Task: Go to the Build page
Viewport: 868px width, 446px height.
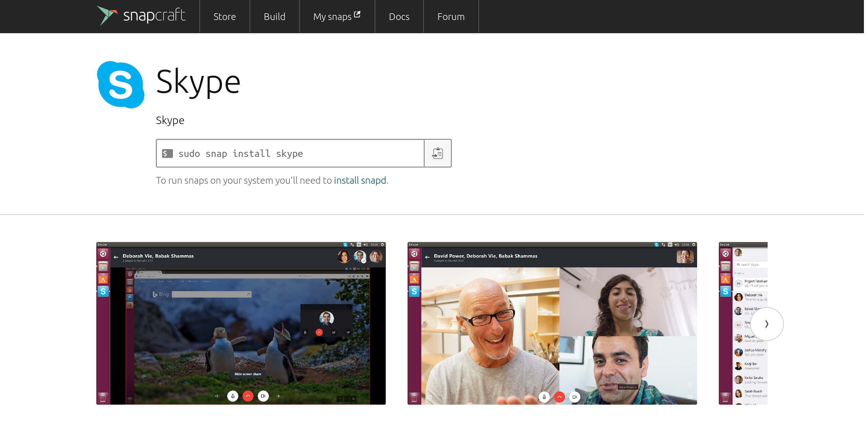Action: pos(274,17)
